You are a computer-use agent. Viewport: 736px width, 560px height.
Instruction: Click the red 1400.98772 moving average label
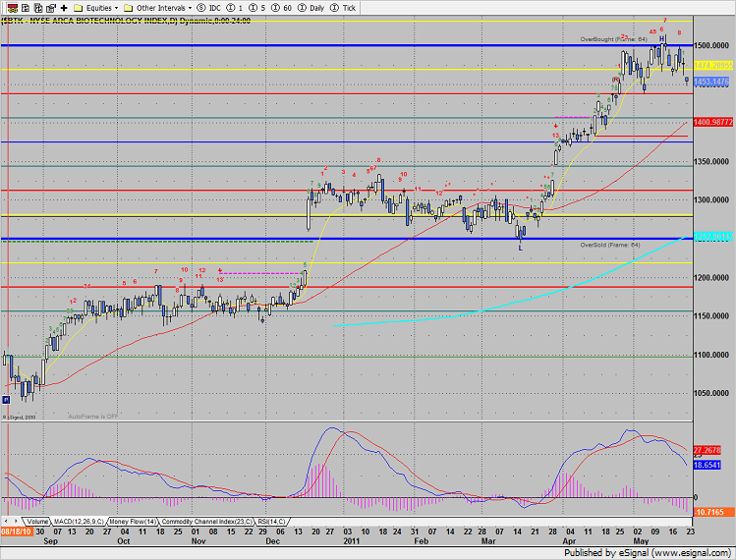click(x=713, y=122)
